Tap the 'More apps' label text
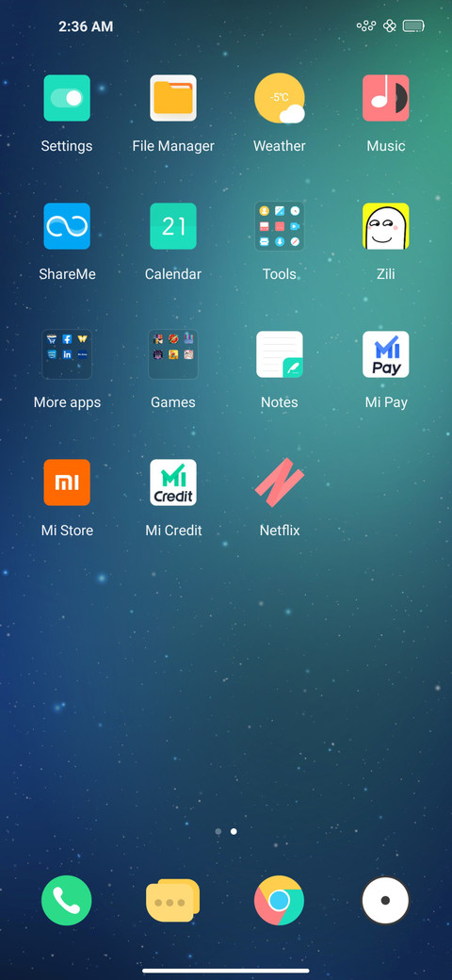This screenshot has height=980, width=452. pyautogui.click(x=67, y=402)
